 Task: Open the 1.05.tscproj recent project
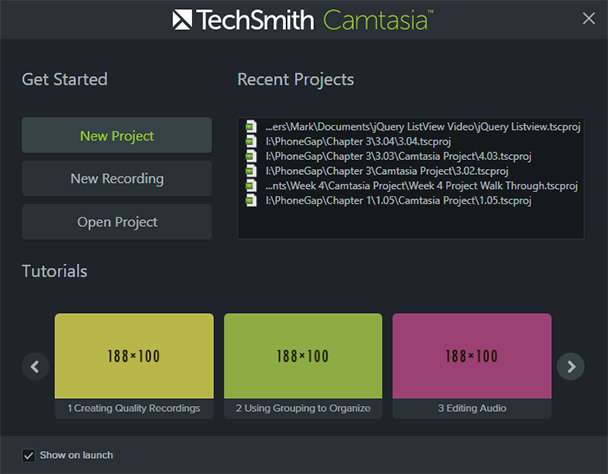(398, 201)
